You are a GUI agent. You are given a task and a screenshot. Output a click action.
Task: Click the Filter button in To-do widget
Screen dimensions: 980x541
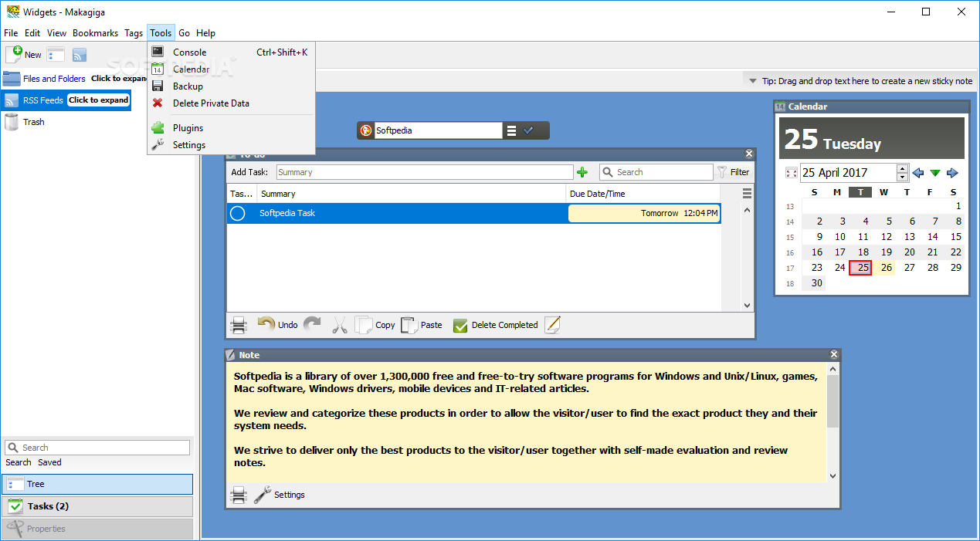click(733, 172)
